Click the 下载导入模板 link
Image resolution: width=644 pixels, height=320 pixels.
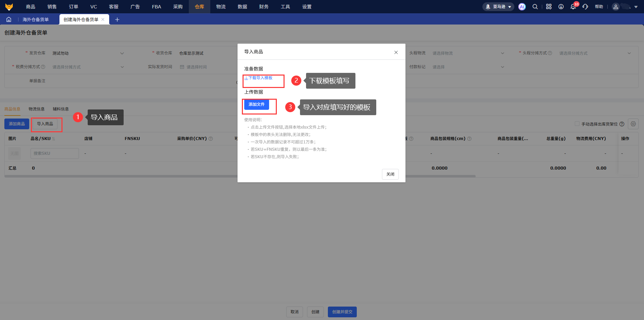tap(258, 78)
